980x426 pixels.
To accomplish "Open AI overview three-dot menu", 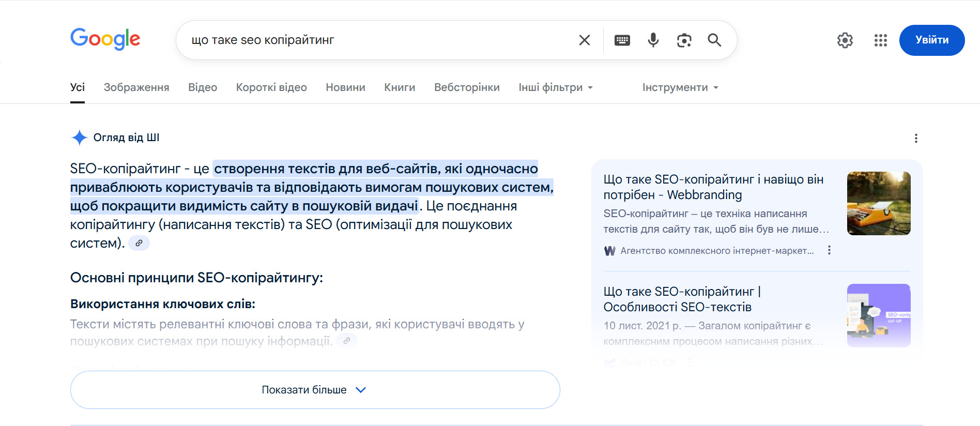I will click(x=916, y=138).
